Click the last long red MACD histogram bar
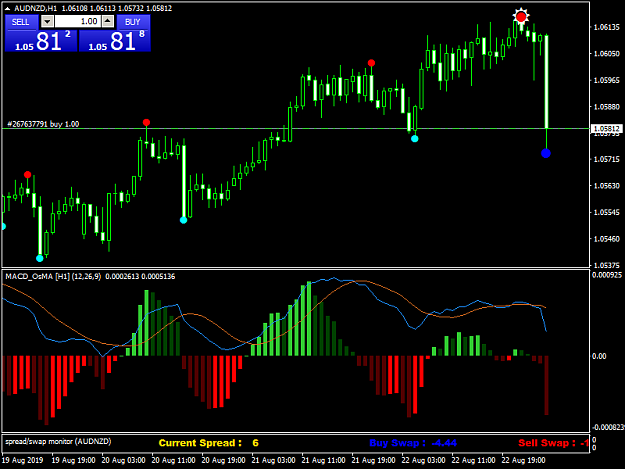625x469 pixels. pos(546,385)
